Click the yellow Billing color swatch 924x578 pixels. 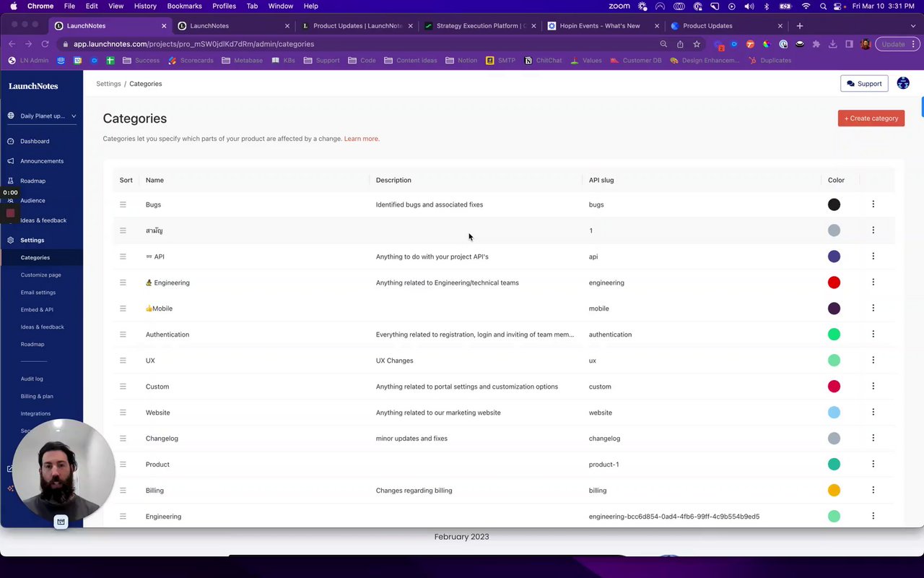pyautogui.click(x=834, y=491)
